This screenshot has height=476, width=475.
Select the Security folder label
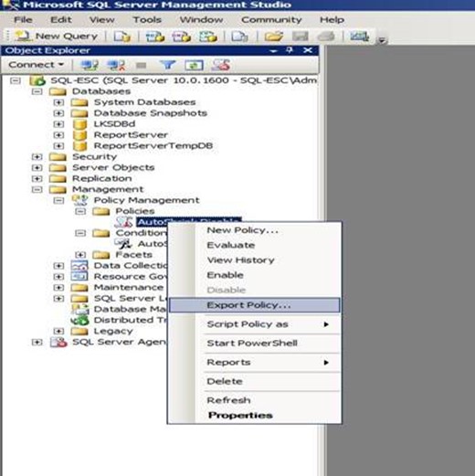pos(94,157)
